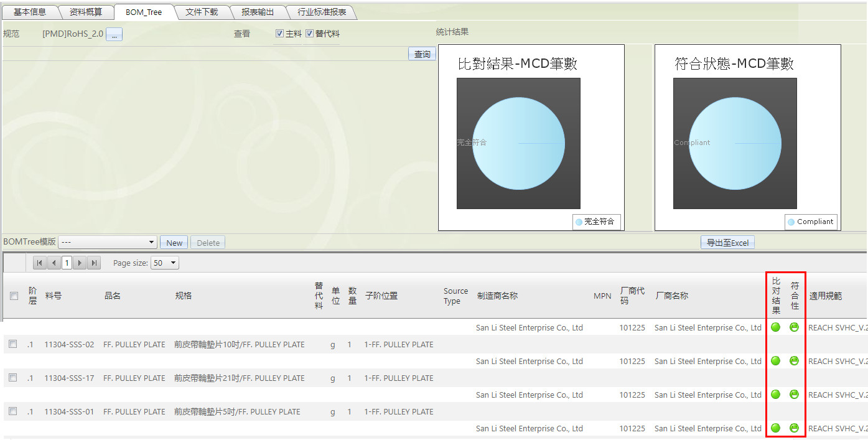Click the 適用規範 column header
Screen dimensions: 868x440
(826, 296)
